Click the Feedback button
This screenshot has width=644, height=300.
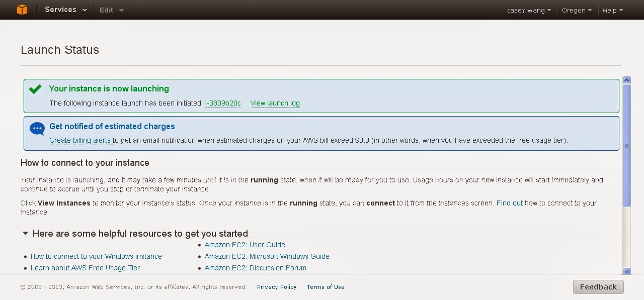pyautogui.click(x=598, y=286)
